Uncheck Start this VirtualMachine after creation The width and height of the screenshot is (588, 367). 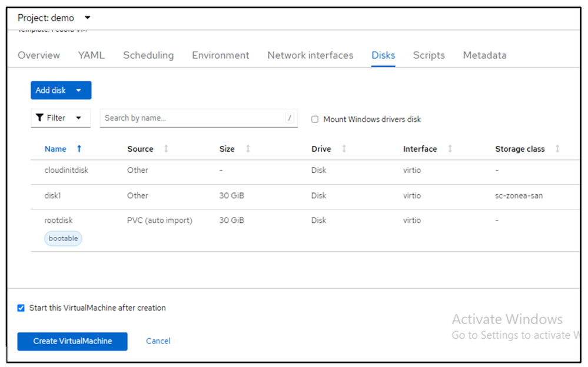point(21,308)
